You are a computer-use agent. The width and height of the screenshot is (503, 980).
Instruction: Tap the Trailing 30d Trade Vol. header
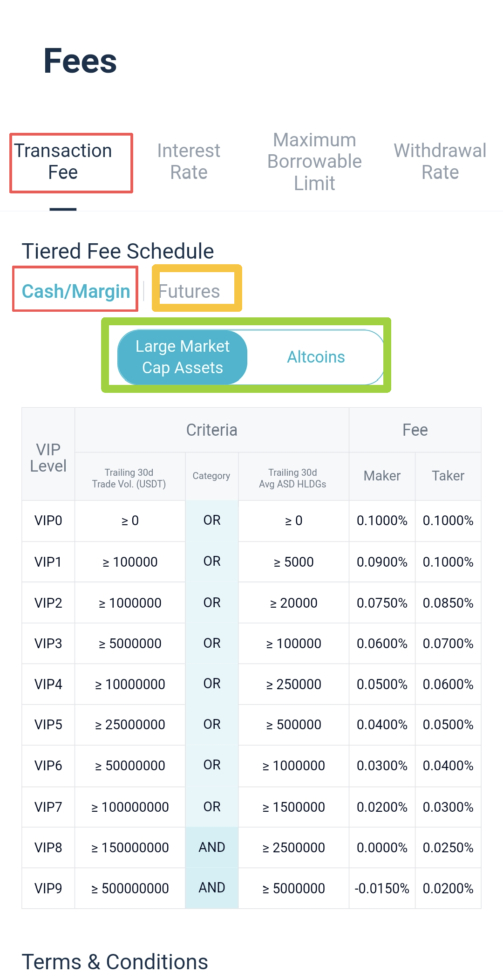pos(129,478)
